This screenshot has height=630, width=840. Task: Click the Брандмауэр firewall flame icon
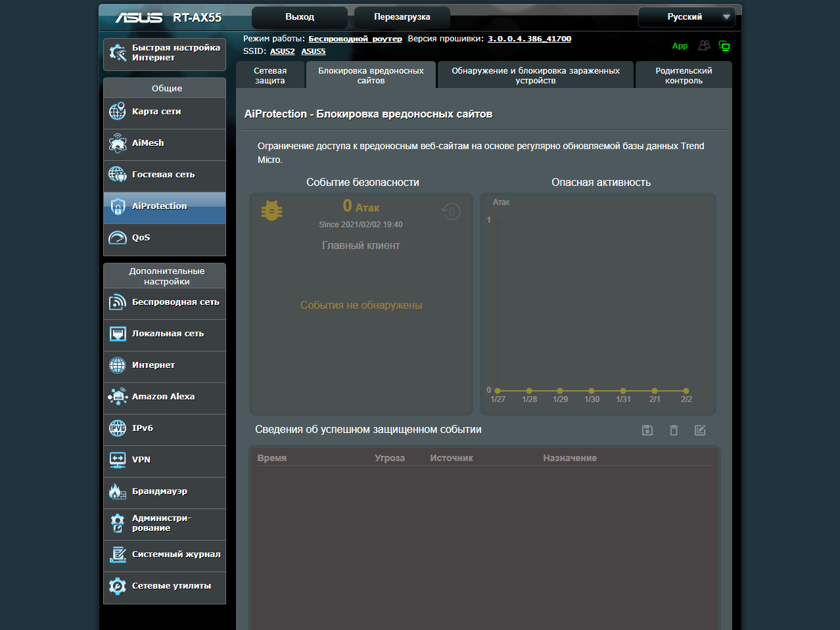118,491
